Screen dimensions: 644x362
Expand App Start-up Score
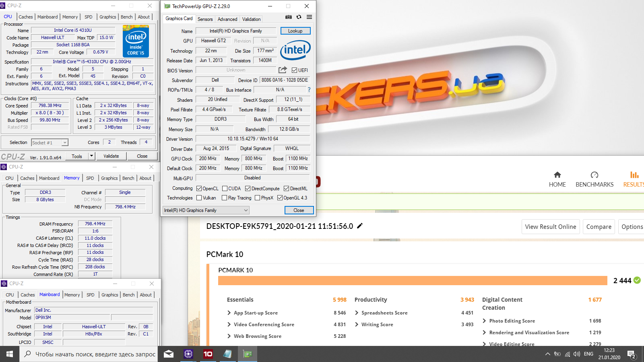pos(229,313)
